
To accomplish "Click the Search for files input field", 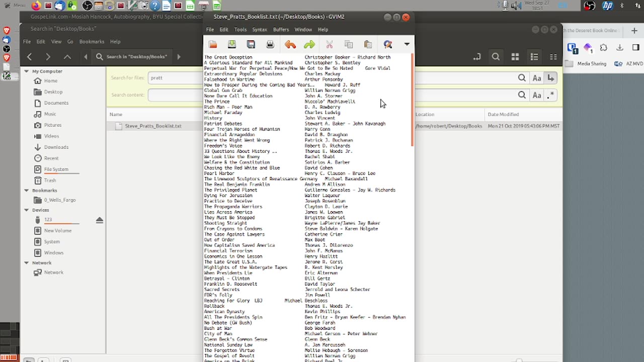I will tap(338, 78).
